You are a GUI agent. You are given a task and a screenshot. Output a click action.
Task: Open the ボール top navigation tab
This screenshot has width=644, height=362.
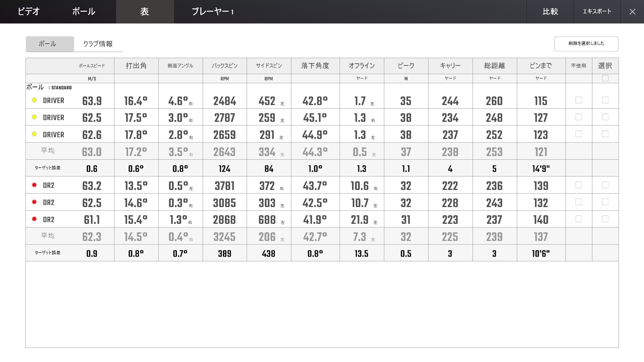coord(84,12)
